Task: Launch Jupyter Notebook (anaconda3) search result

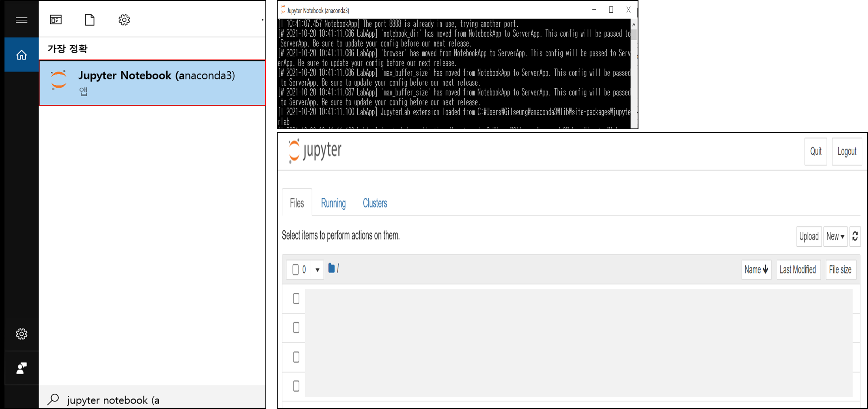Action: pyautogui.click(x=152, y=83)
